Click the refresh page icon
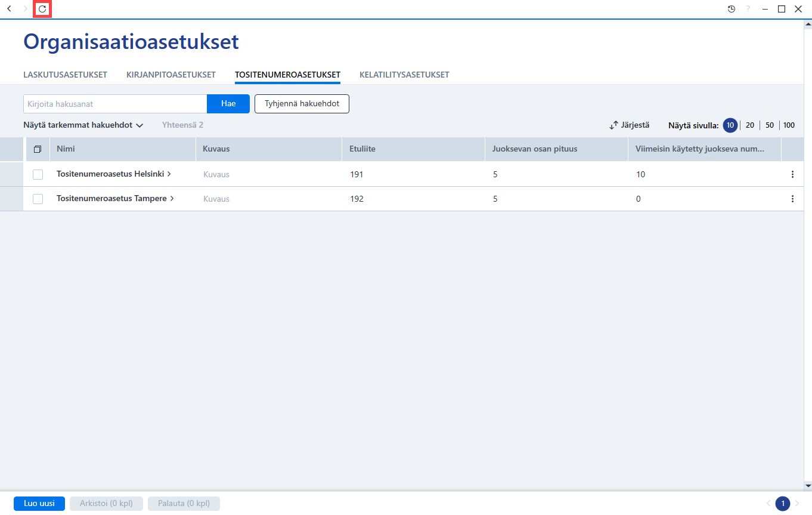This screenshot has height=515, width=812. (x=42, y=9)
